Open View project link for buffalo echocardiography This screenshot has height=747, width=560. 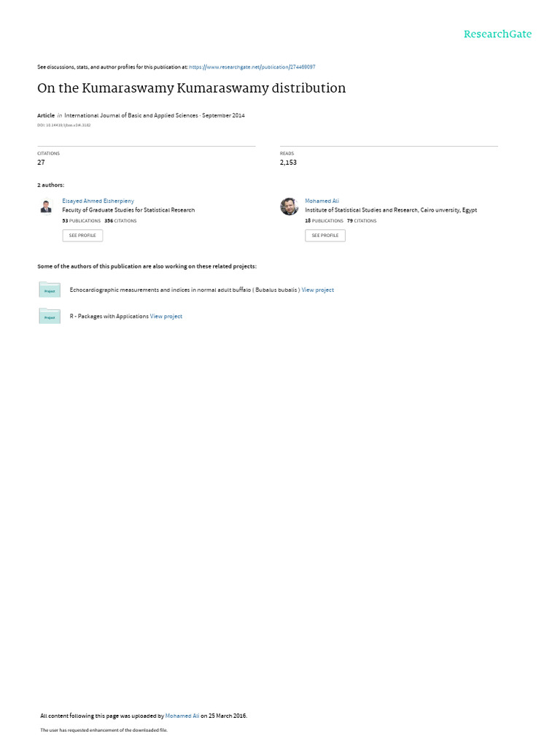click(x=318, y=290)
